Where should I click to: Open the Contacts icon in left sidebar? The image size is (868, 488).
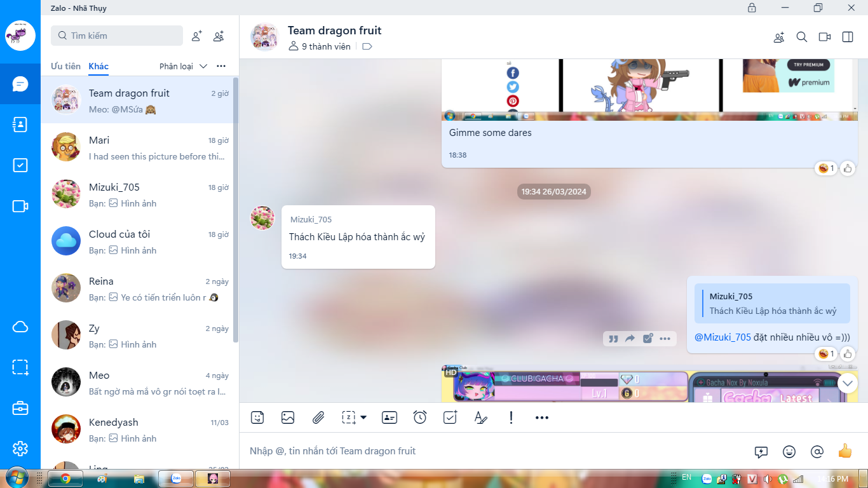(20, 125)
